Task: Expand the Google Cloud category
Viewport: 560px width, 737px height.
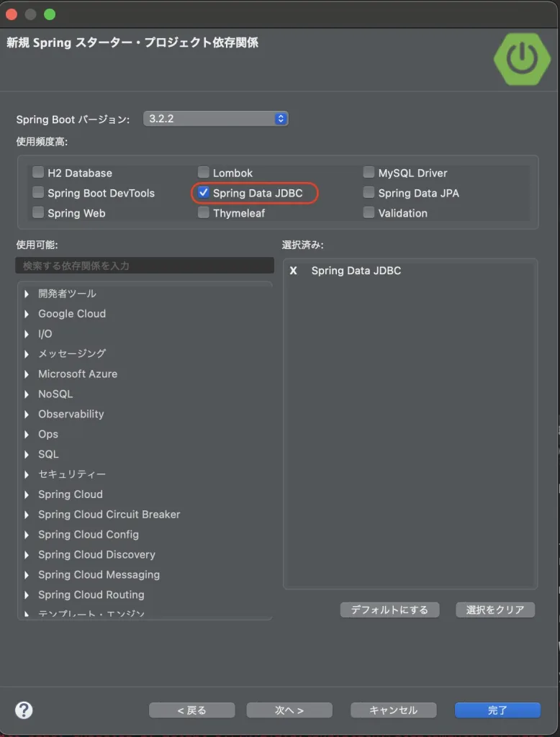Action: (x=27, y=314)
